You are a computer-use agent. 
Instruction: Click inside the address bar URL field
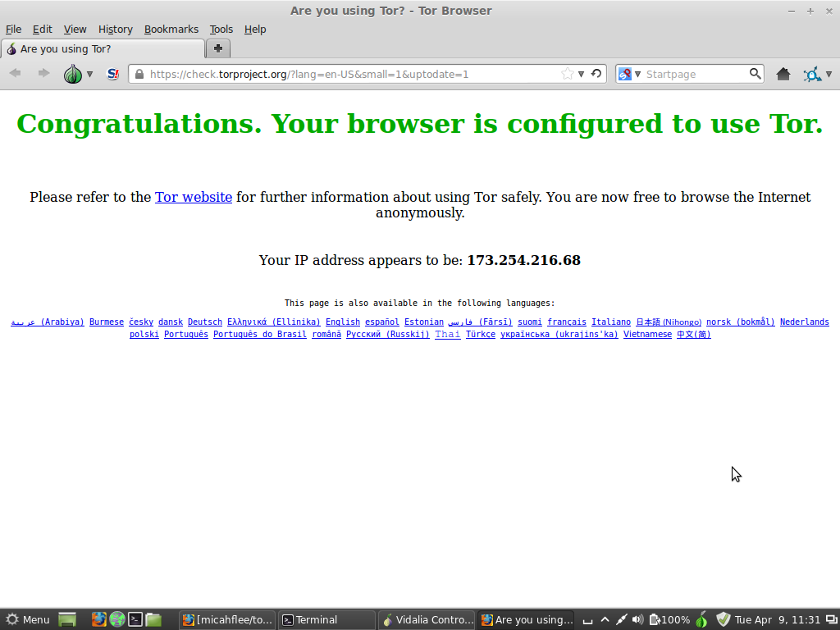click(x=328, y=74)
